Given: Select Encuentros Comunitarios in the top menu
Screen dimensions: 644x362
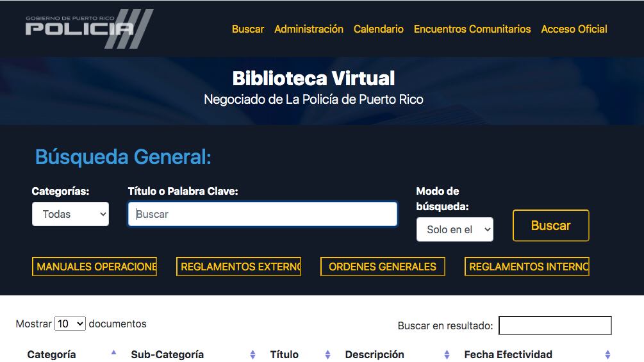Looking at the screenshot, I should (x=472, y=29).
